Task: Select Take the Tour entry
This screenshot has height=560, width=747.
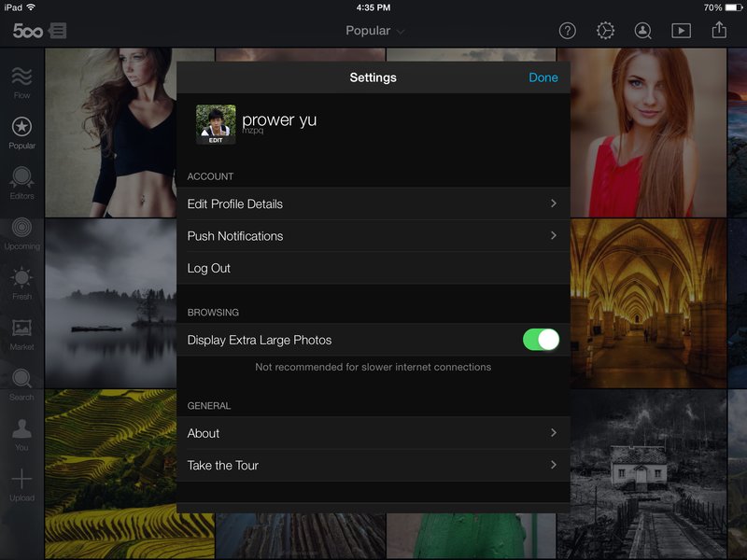Action: coord(373,465)
